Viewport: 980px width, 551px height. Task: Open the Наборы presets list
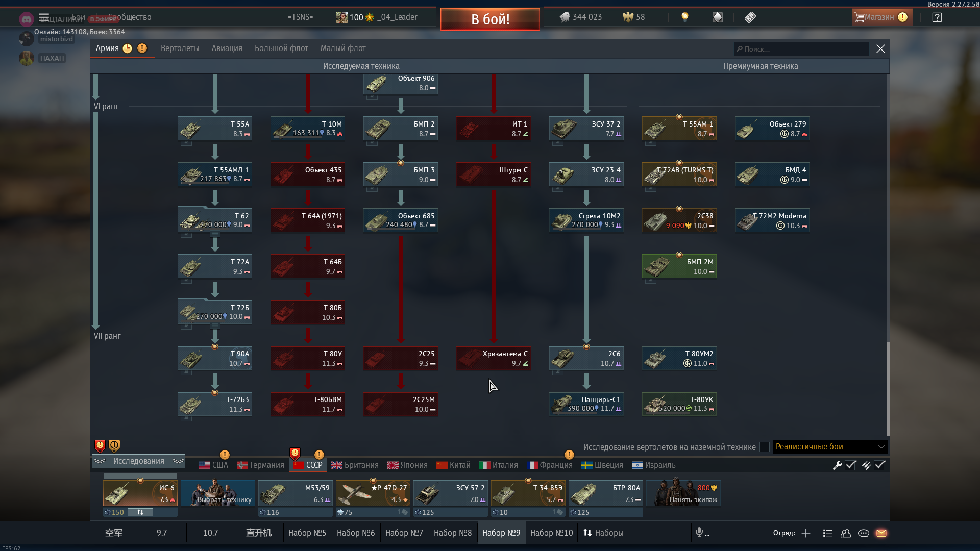603,533
